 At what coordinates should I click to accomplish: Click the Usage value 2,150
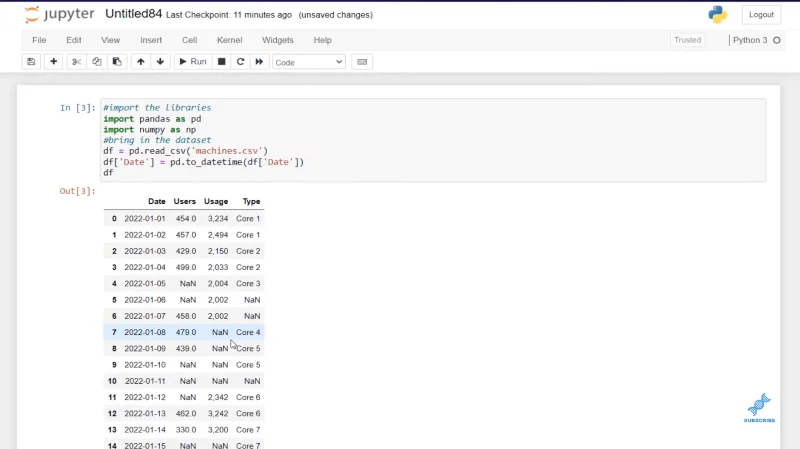pos(218,251)
